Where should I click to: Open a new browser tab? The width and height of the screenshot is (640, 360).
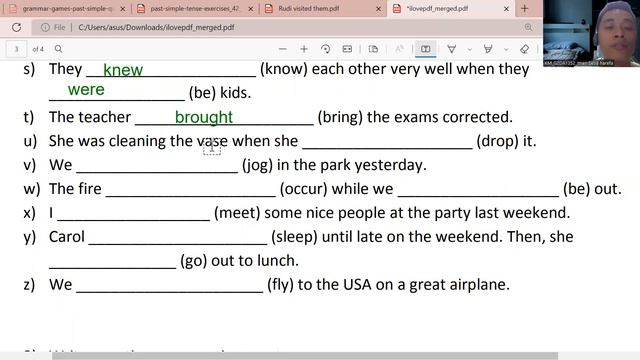524,9
